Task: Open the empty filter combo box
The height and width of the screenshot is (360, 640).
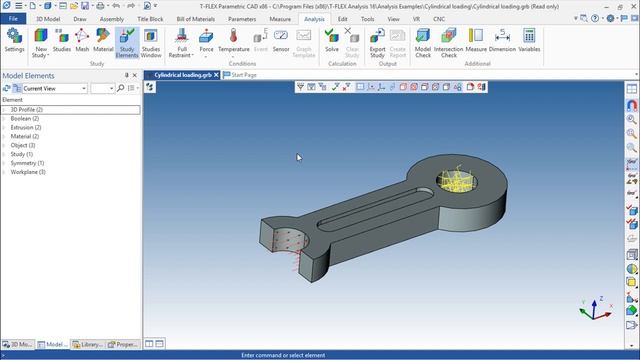Action: click(102, 88)
